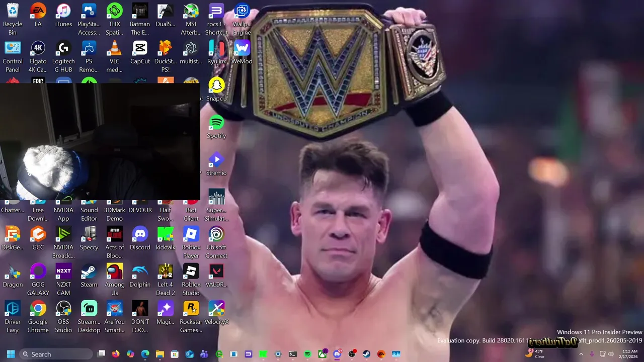Launch Ryujinx emulator desktop icon
This screenshot has width=644, height=362.
click(x=216, y=52)
